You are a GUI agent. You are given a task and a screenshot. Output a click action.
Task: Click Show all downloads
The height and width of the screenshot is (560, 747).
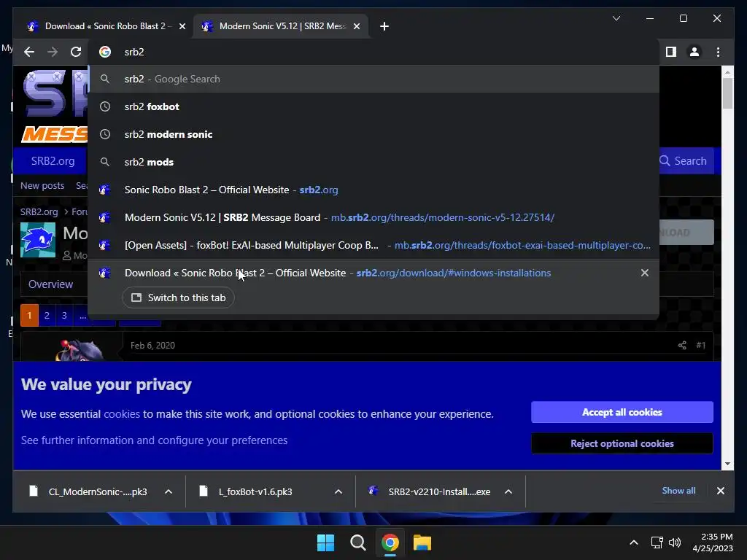pos(678,491)
